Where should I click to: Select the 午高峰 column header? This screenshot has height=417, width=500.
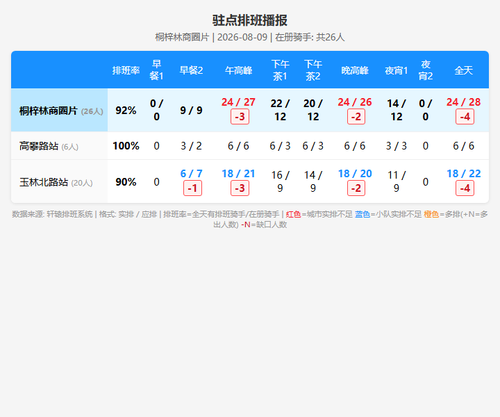click(x=238, y=70)
